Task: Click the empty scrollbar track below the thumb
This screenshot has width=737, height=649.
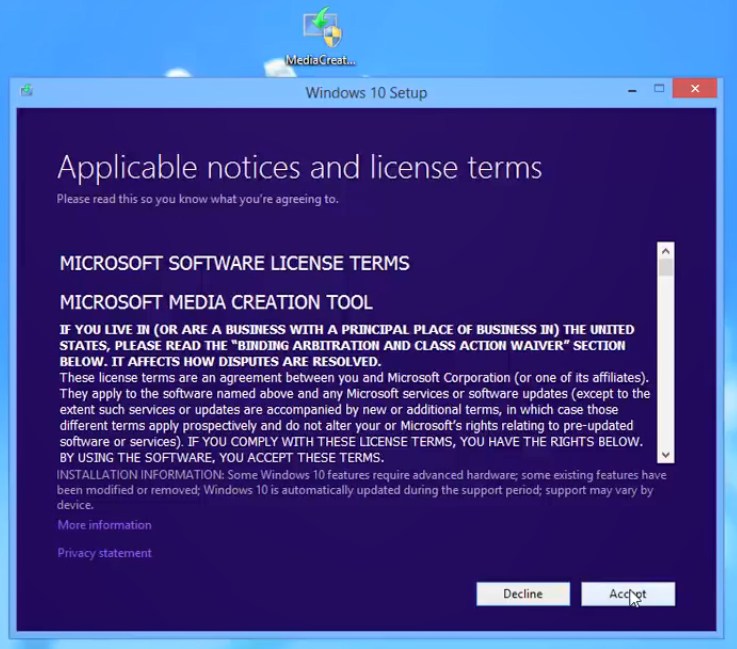Action: point(666,370)
